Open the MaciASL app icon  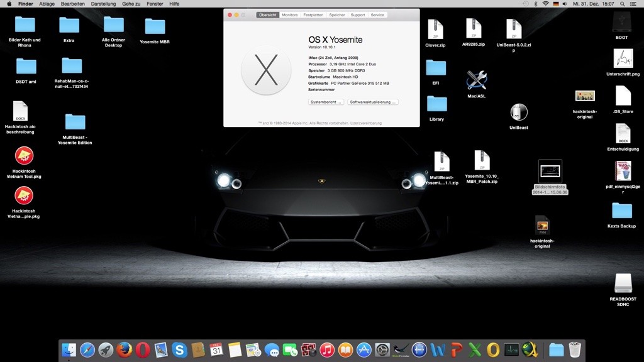pyautogui.click(x=476, y=80)
